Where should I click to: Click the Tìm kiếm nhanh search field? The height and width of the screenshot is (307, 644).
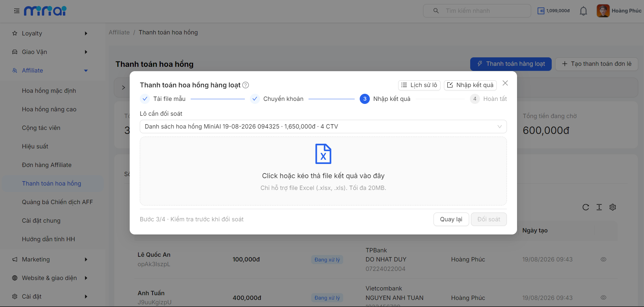[x=477, y=11]
